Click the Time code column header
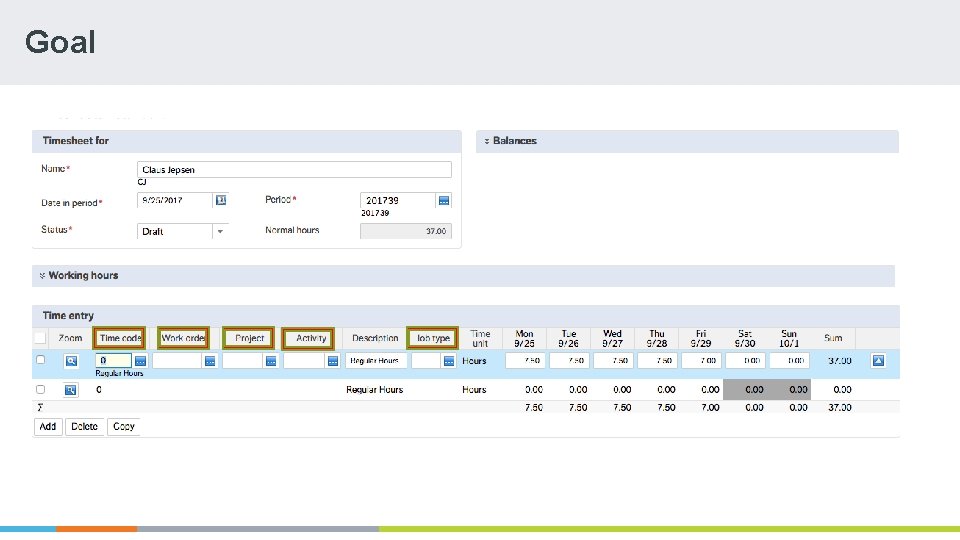Viewport: 960px width, 540px height. tap(119, 338)
